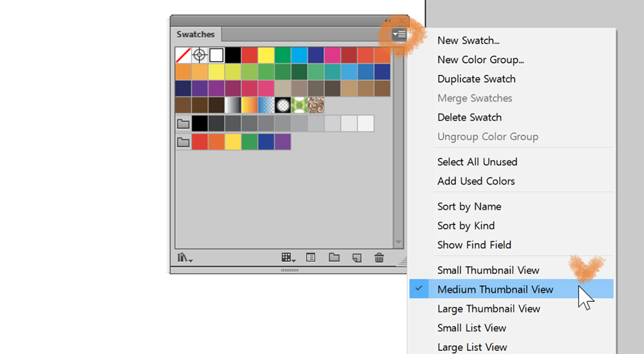
Task: Select the None swatch
Action: (183, 55)
